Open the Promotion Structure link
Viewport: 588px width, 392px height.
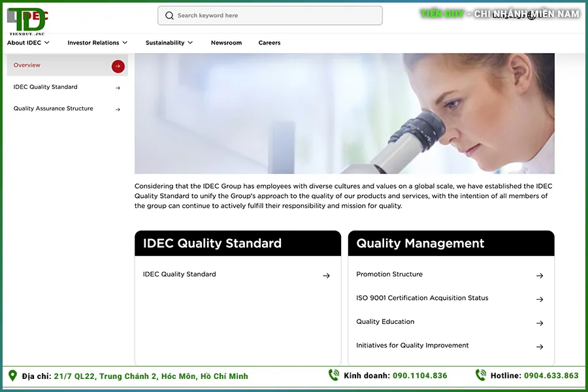[x=389, y=274]
